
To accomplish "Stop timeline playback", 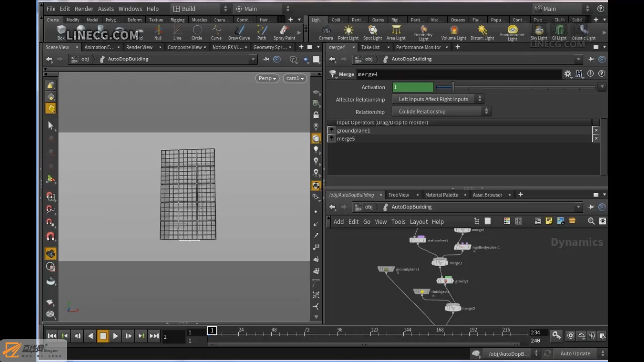I will (103, 336).
